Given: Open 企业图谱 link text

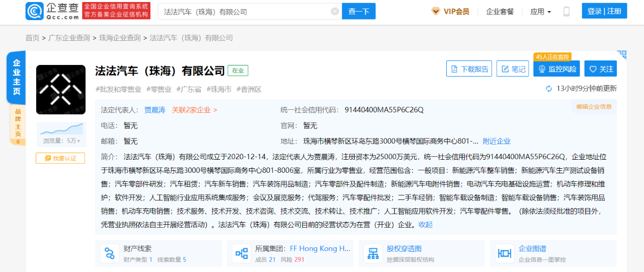Looking at the screenshot, I should pos(532,248).
